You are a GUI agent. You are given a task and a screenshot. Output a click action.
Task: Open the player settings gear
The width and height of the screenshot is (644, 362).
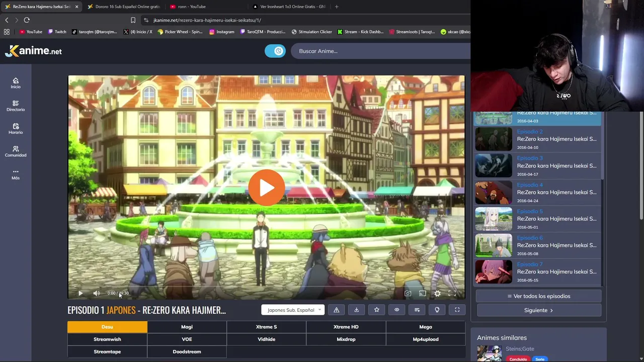pos(437,294)
